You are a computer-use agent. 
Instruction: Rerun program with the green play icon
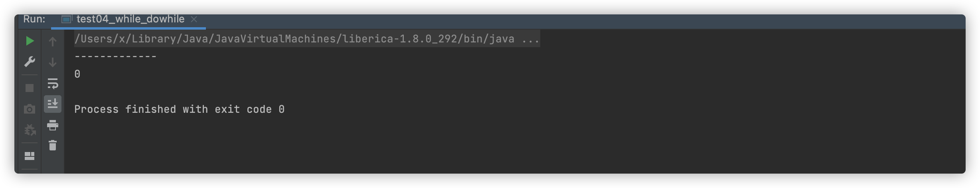click(x=30, y=41)
